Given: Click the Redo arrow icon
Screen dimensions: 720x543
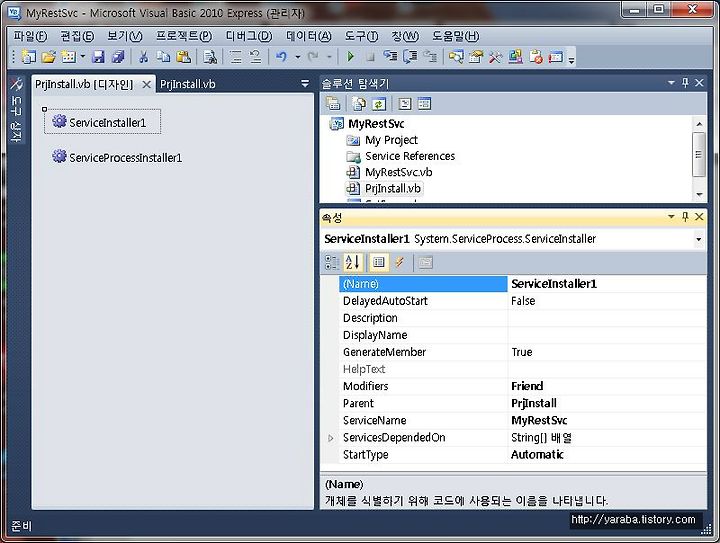Looking at the screenshot, I should click(313, 57).
